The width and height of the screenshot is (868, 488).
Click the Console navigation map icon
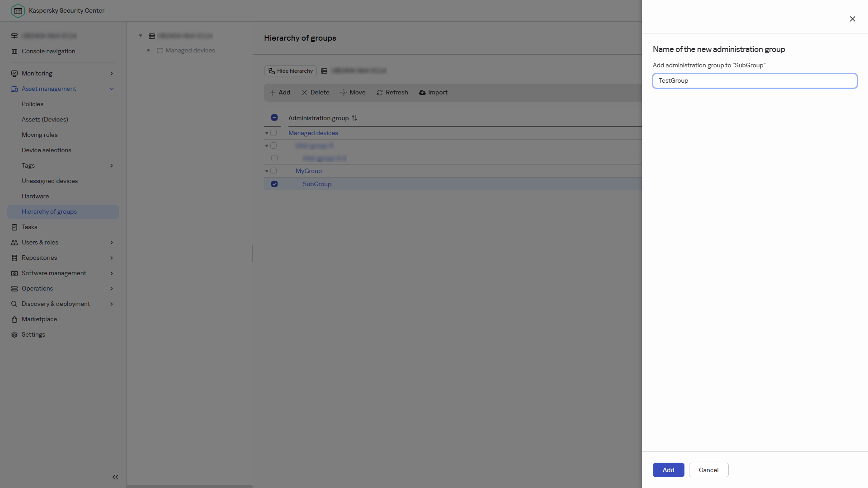14,52
